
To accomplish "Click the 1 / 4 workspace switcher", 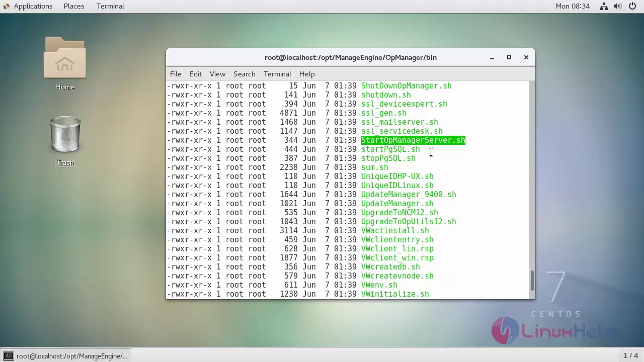I will (x=631, y=356).
